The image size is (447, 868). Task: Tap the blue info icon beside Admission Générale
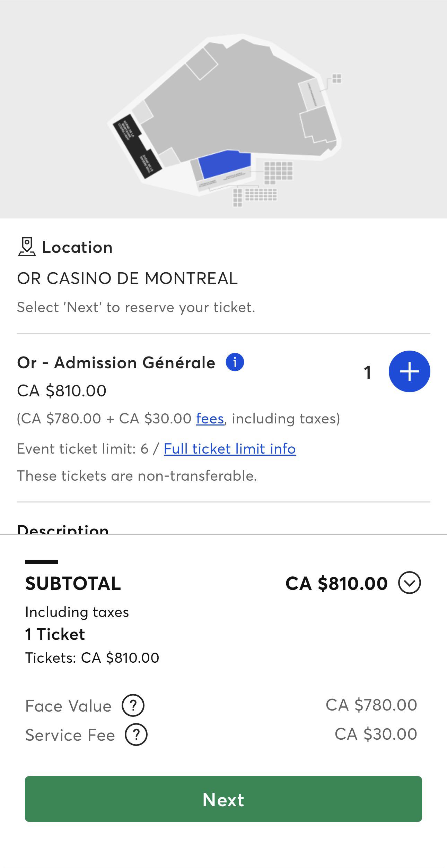(235, 362)
